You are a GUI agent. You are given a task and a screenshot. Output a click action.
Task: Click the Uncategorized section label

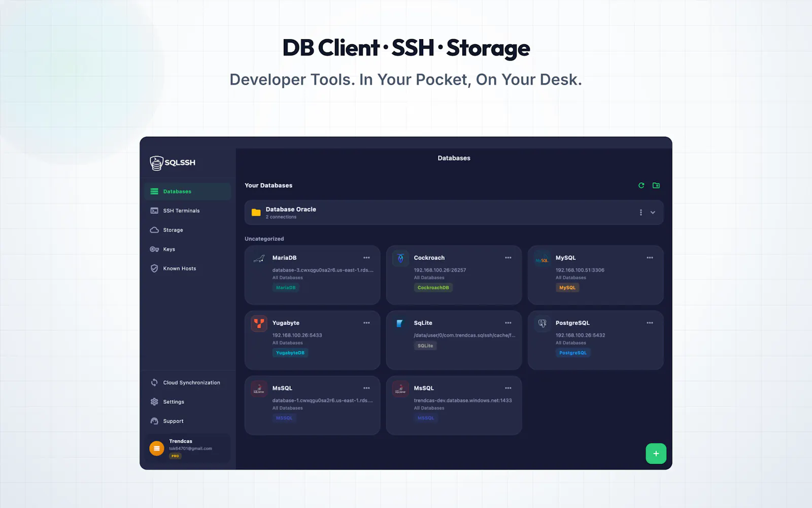pos(264,239)
